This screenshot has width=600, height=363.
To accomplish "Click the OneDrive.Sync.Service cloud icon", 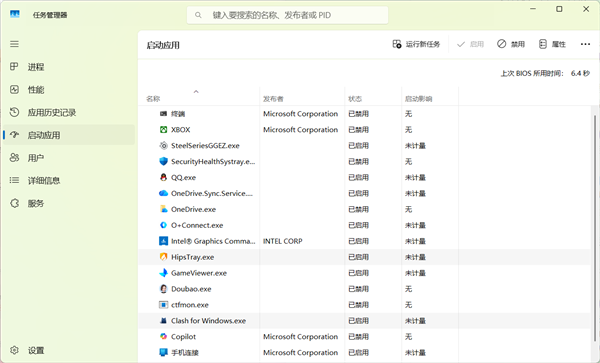I will tap(163, 193).
